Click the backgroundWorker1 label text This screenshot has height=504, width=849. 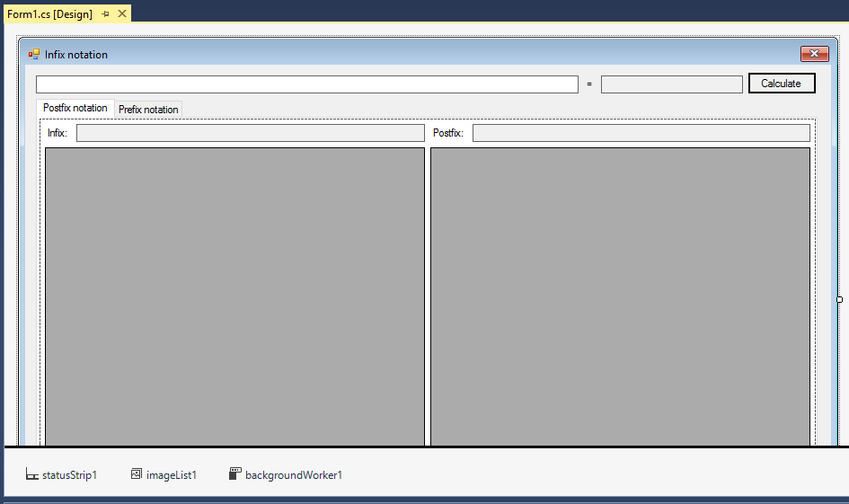coord(294,474)
